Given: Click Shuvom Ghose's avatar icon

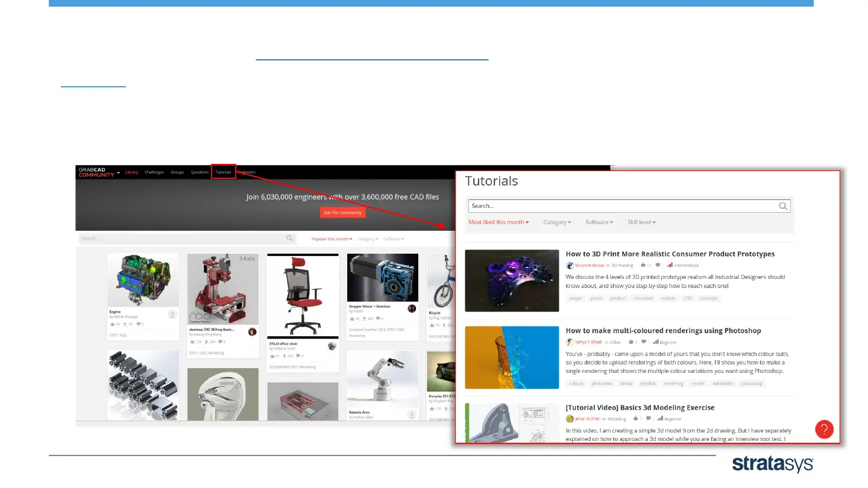Looking at the screenshot, I should click(570, 265).
